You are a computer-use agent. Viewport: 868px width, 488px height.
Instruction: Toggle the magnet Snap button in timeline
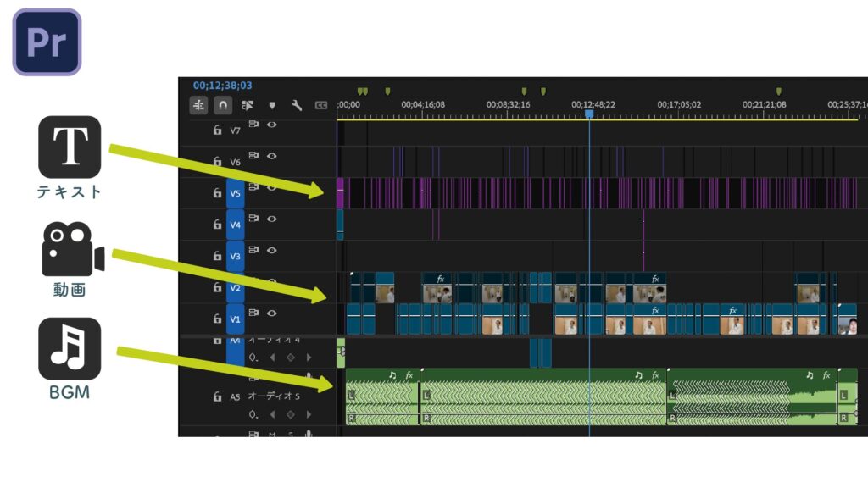tap(223, 105)
